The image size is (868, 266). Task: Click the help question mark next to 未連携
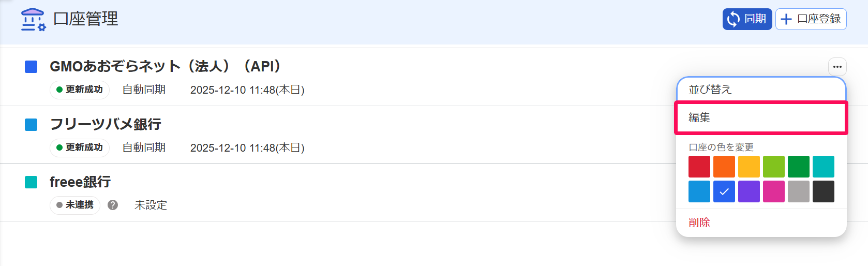pos(113,205)
